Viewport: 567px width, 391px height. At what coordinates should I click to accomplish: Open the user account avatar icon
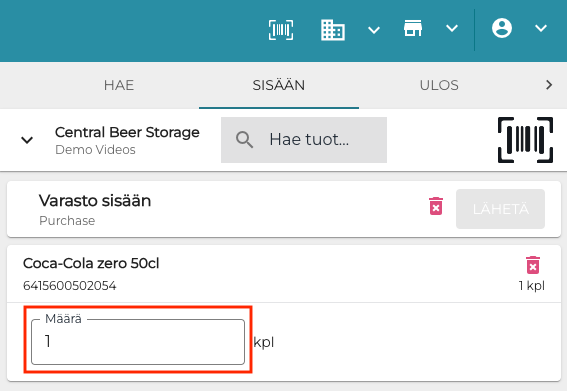[x=502, y=28]
